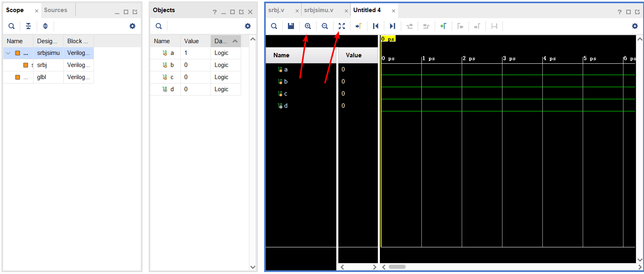Screen dimensions: 644x274
Task: Click the Add Marker icon in waveform toolbar
Action: [x=443, y=26]
